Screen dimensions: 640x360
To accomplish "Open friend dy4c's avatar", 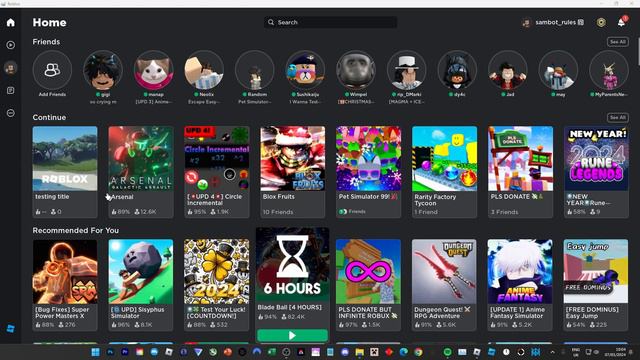I will [457, 70].
